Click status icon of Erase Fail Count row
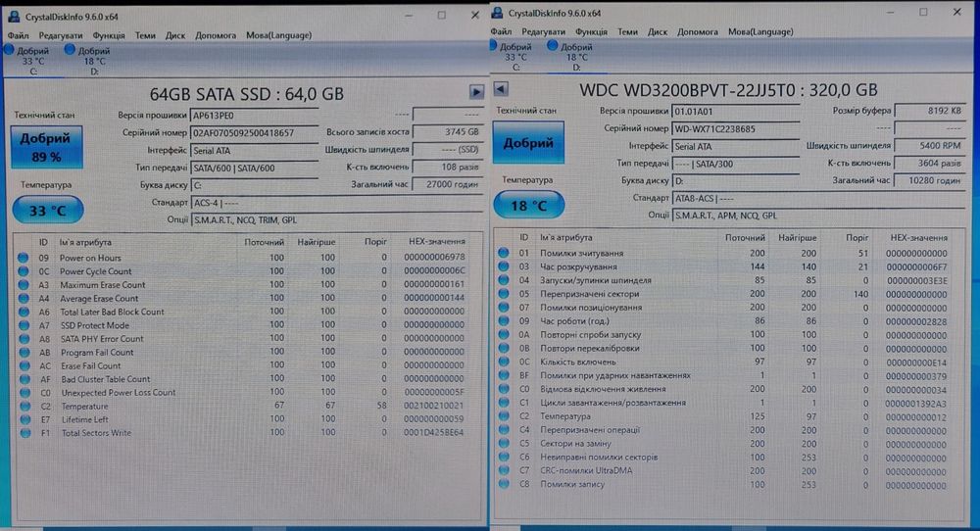This screenshot has width=980, height=531. pyautogui.click(x=24, y=366)
